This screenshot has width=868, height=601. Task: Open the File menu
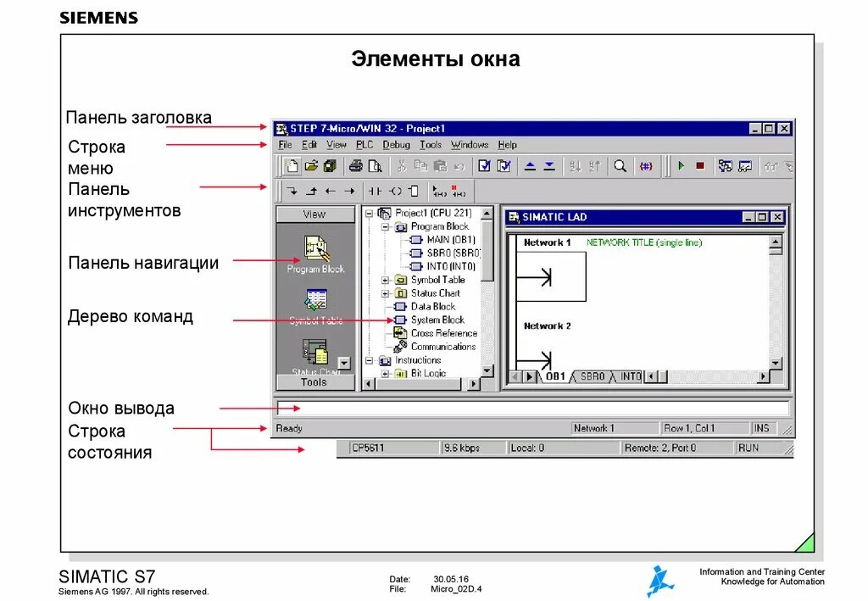click(285, 145)
